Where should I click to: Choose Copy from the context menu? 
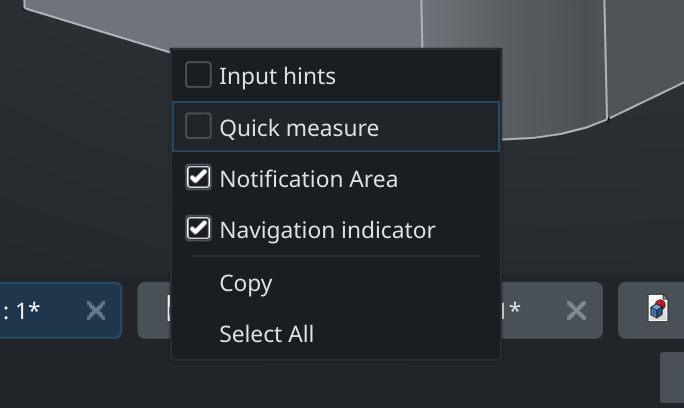click(246, 283)
